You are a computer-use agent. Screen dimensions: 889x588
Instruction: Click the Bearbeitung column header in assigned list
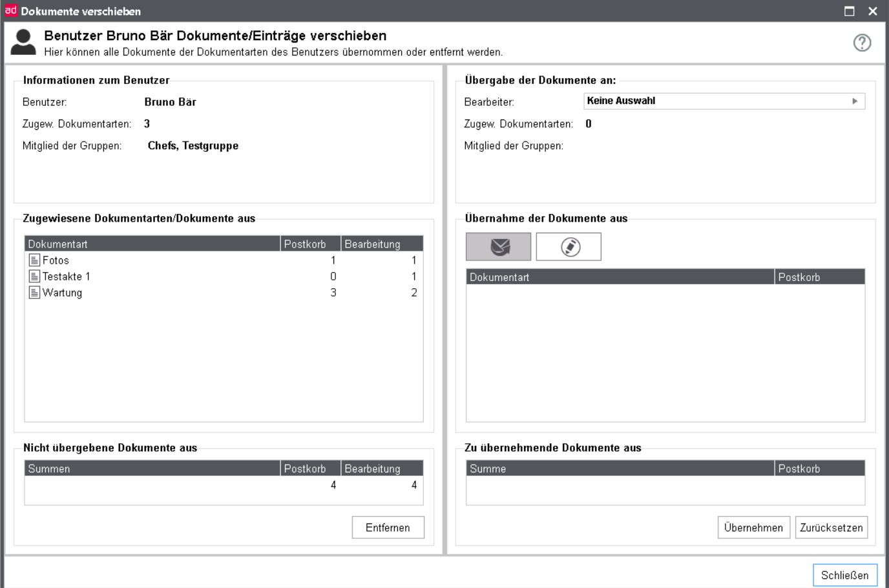(x=381, y=244)
